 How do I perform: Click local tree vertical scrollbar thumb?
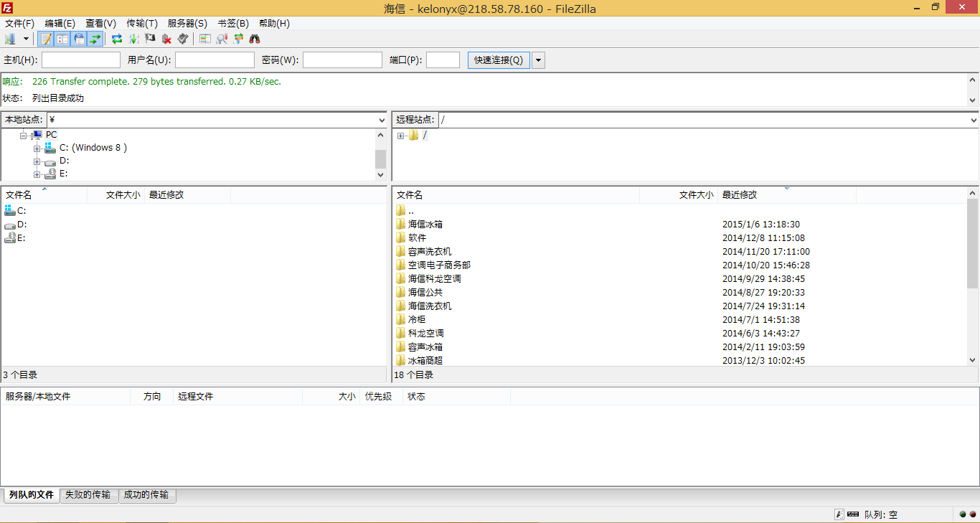pos(381,158)
